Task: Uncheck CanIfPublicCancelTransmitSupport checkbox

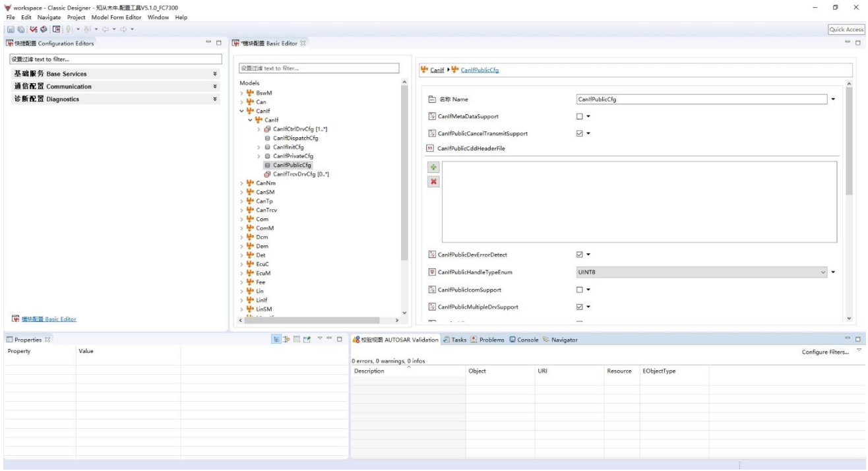Action: pyautogui.click(x=579, y=134)
